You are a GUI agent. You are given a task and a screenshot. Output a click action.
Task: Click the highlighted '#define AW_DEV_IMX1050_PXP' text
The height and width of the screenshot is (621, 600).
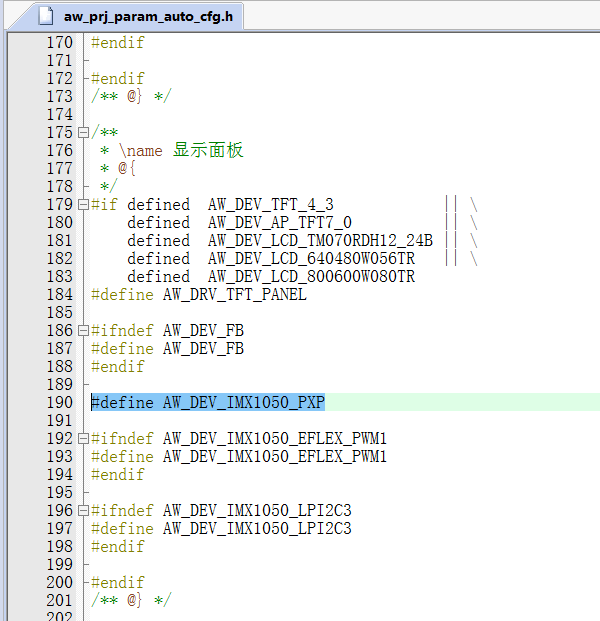click(x=208, y=402)
